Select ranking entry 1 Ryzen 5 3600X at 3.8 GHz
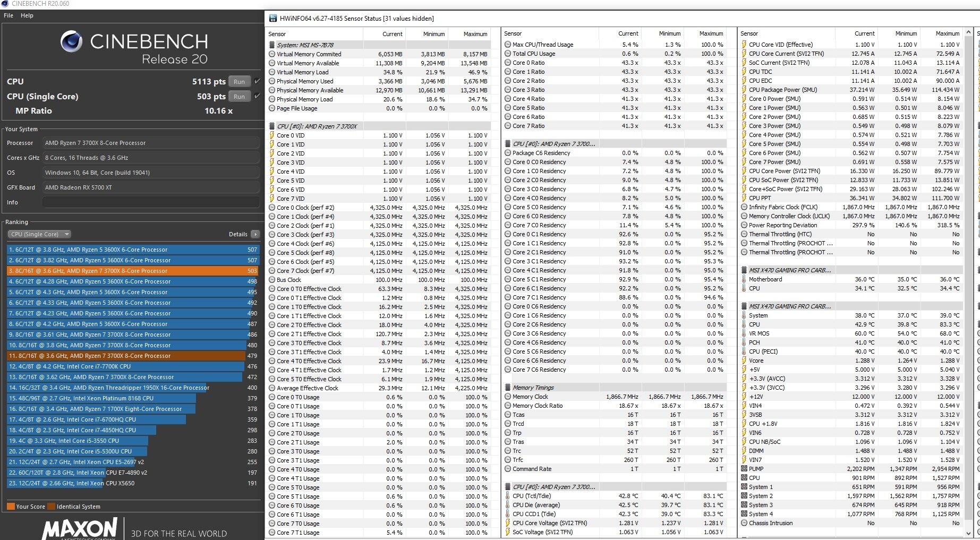This screenshot has height=540, width=980. pos(133,250)
